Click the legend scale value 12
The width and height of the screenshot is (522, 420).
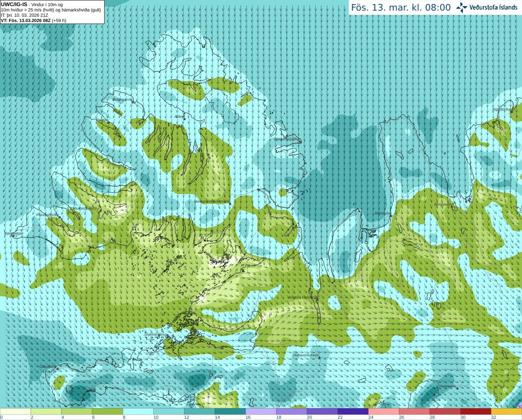point(187,417)
